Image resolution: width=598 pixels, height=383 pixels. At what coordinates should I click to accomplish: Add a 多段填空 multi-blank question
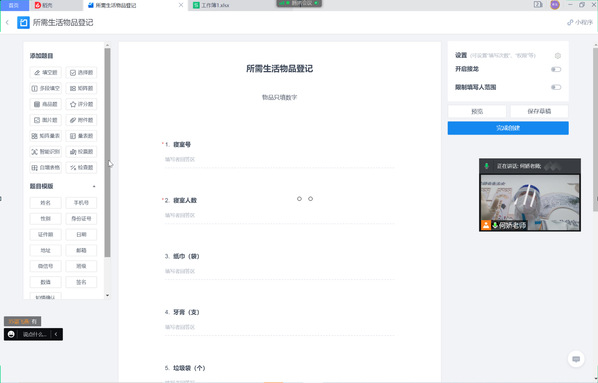pyautogui.click(x=45, y=89)
